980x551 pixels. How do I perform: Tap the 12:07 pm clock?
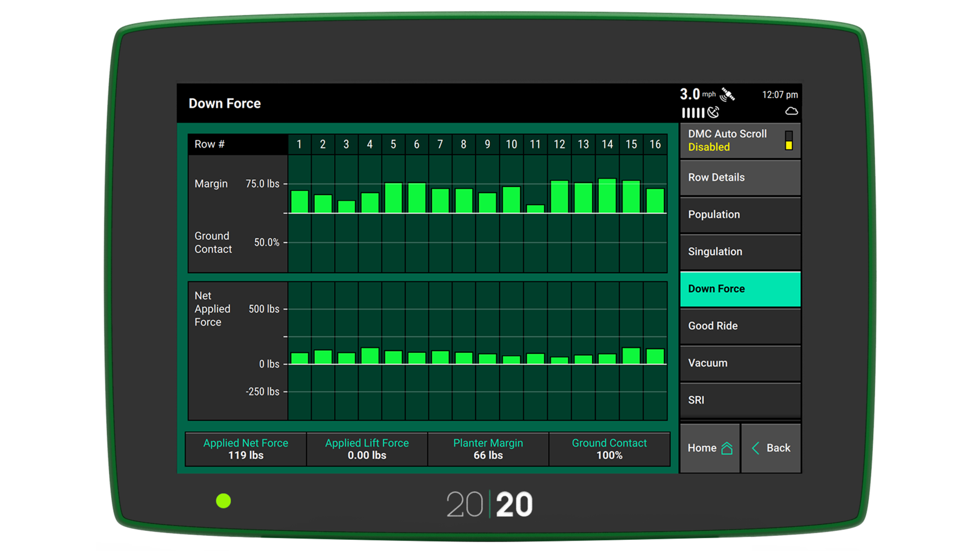(x=780, y=95)
